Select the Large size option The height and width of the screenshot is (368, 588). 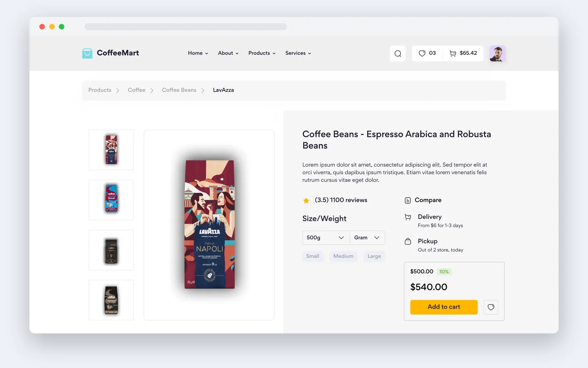(374, 256)
